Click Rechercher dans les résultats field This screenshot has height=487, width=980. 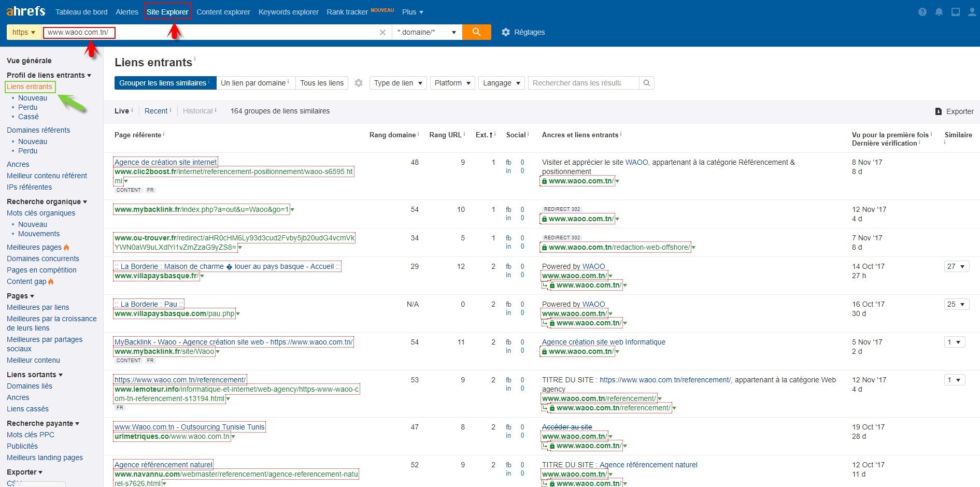pyautogui.click(x=583, y=83)
